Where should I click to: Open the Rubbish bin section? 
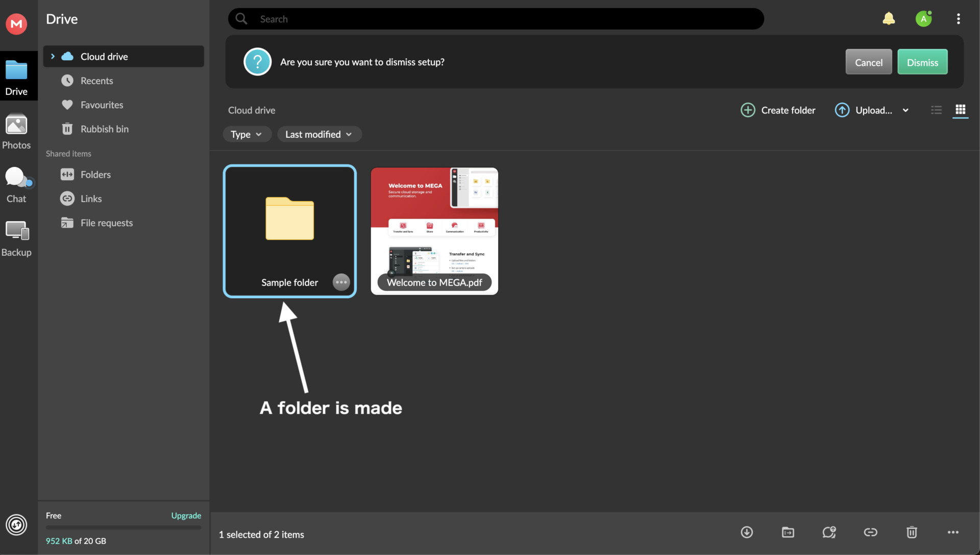[x=105, y=129]
